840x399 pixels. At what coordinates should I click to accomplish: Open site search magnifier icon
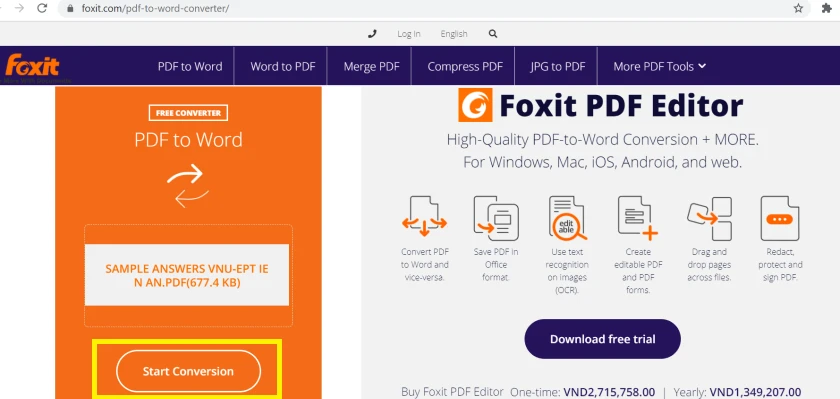[493, 34]
